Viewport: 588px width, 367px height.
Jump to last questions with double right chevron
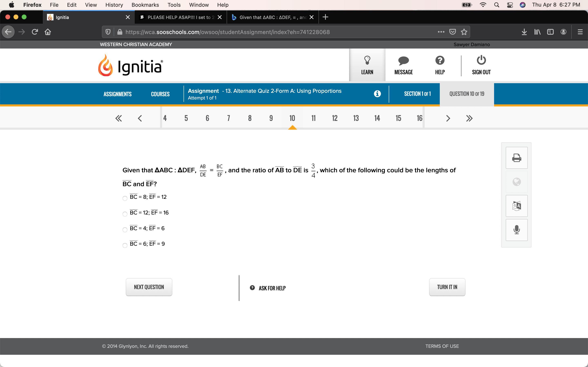coord(469,118)
